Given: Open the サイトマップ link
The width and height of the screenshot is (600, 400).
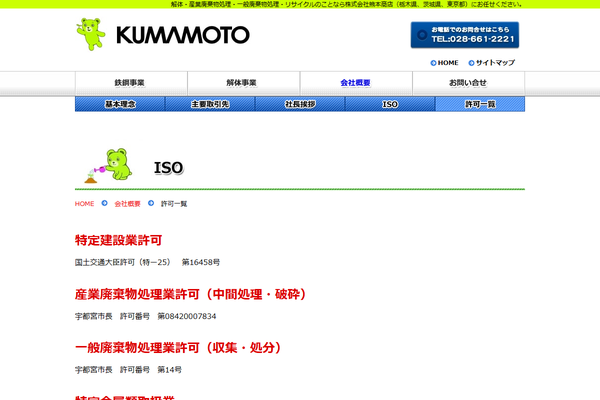Looking at the screenshot, I should click(495, 63).
